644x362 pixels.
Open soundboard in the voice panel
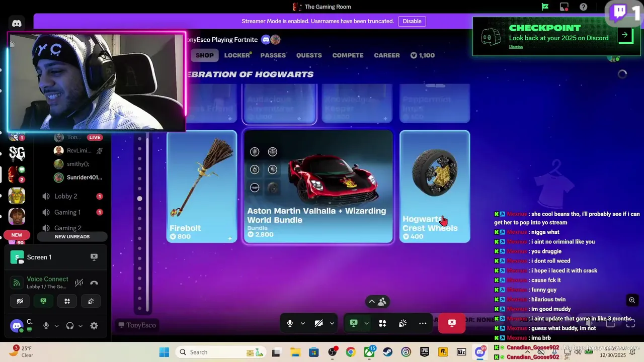click(x=91, y=301)
